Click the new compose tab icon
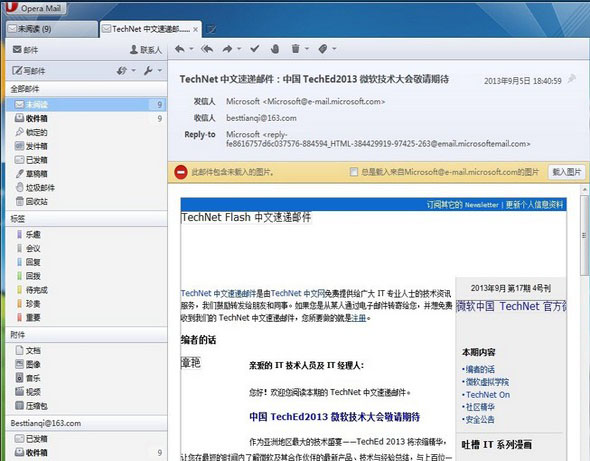 pos(211,29)
